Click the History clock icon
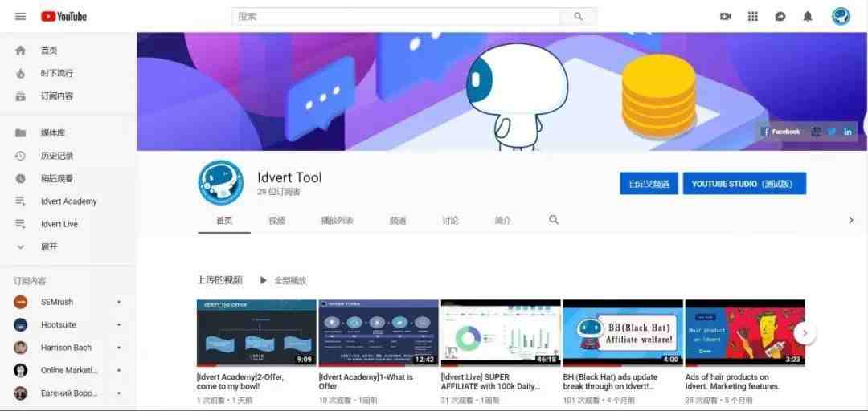The height and width of the screenshot is (411, 868). point(20,156)
